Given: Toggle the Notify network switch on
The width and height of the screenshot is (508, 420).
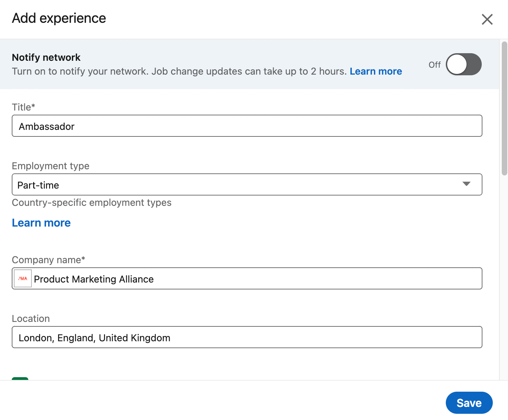Looking at the screenshot, I should [464, 64].
